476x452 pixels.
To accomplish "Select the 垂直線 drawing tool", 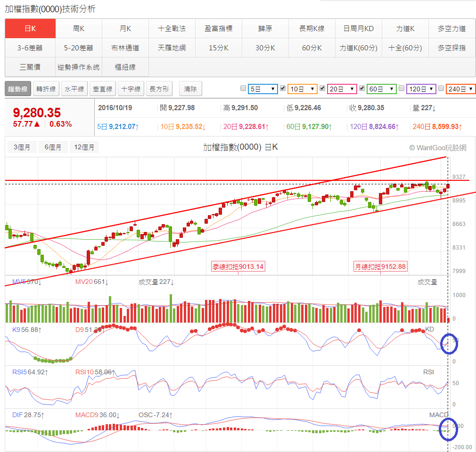I will [102, 89].
